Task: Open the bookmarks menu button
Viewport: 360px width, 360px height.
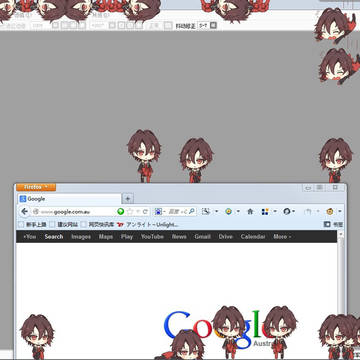Action: click(333, 225)
